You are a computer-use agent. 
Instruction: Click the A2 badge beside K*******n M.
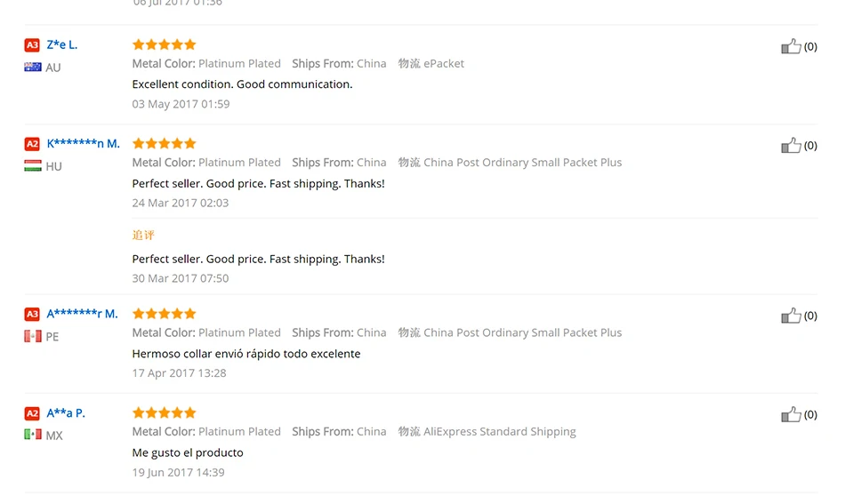(32, 144)
